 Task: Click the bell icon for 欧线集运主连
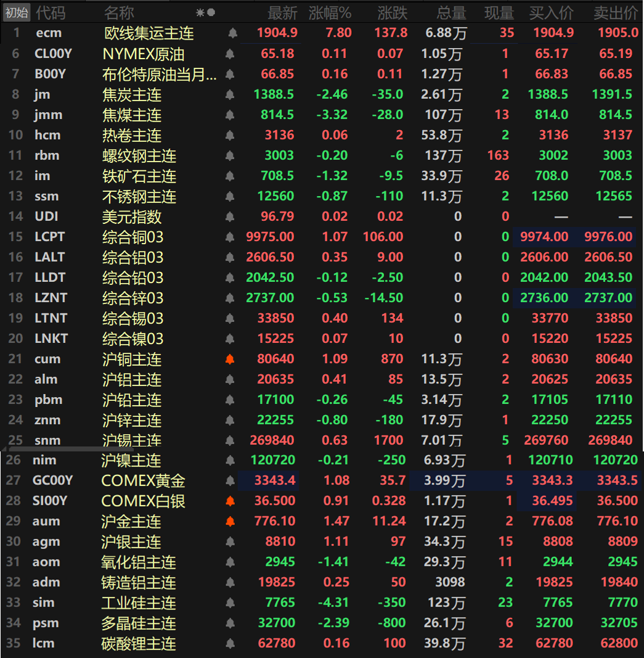tap(232, 33)
